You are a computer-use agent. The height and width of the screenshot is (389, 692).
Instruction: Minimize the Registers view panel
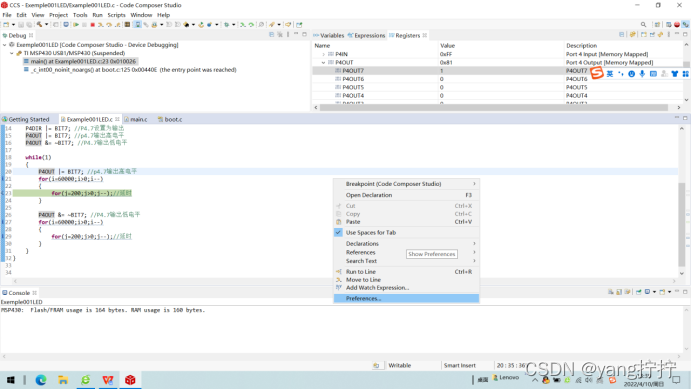click(677, 34)
